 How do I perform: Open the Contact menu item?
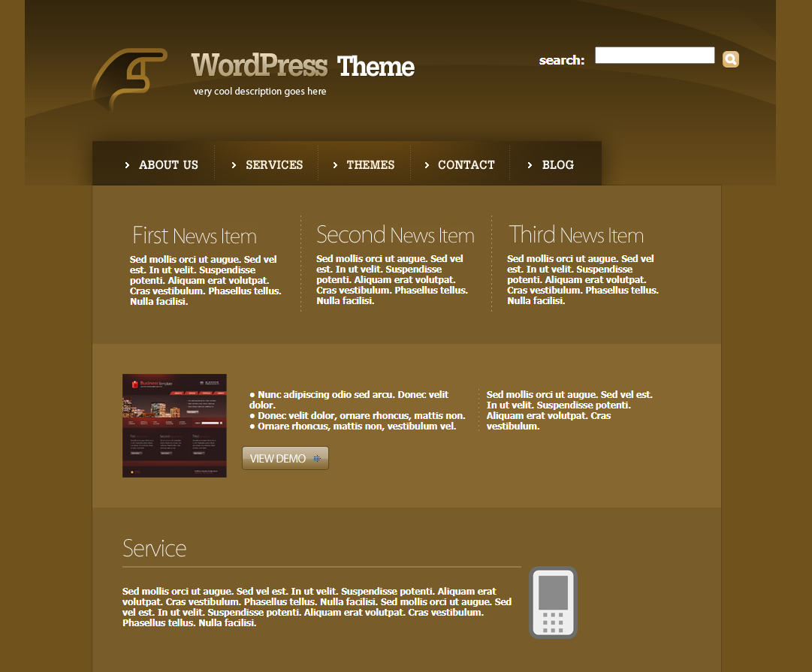(x=466, y=165)
